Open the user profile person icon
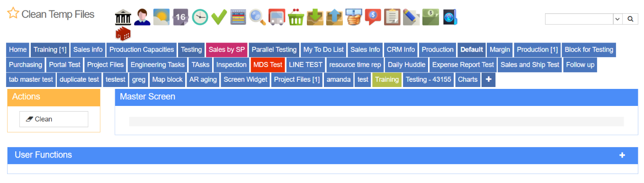Image resolution: width=644 pixels, height=183 pixels. tap(142, 17)
